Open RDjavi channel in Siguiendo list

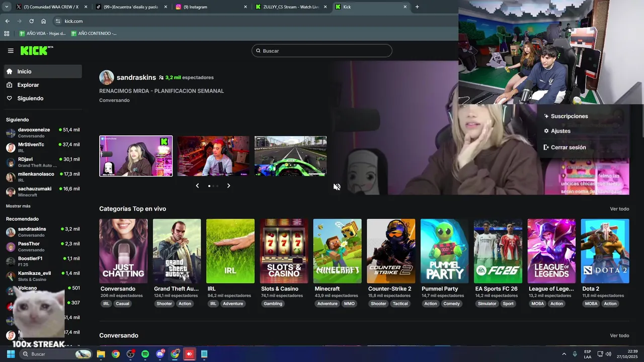(43, 162)
